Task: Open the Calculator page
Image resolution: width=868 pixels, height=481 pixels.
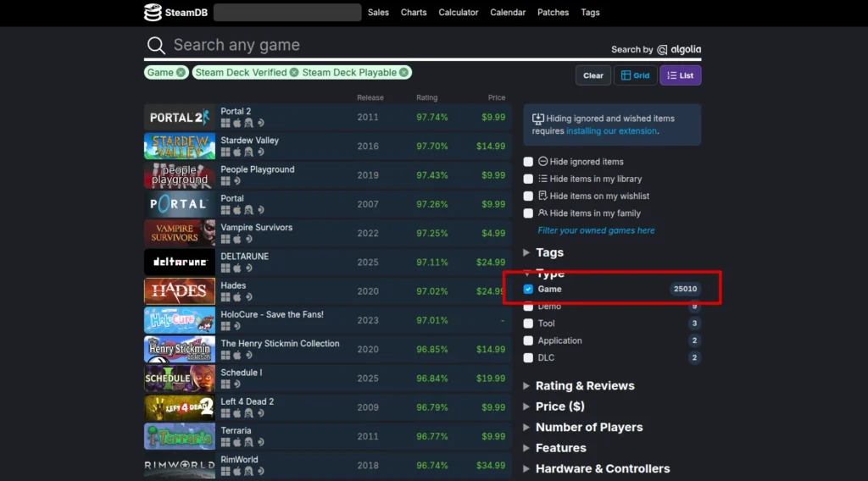Action: (459, 12)
